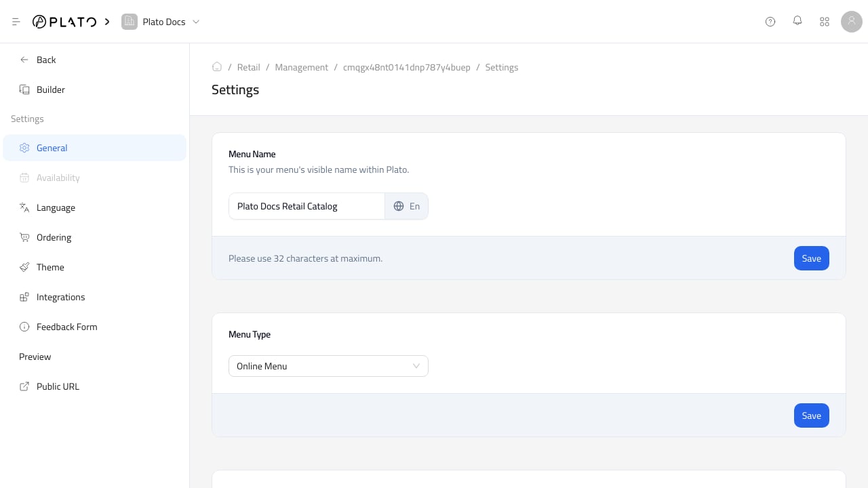
Task: Click the 'Menu Name' heading
Action: point(252,154)
